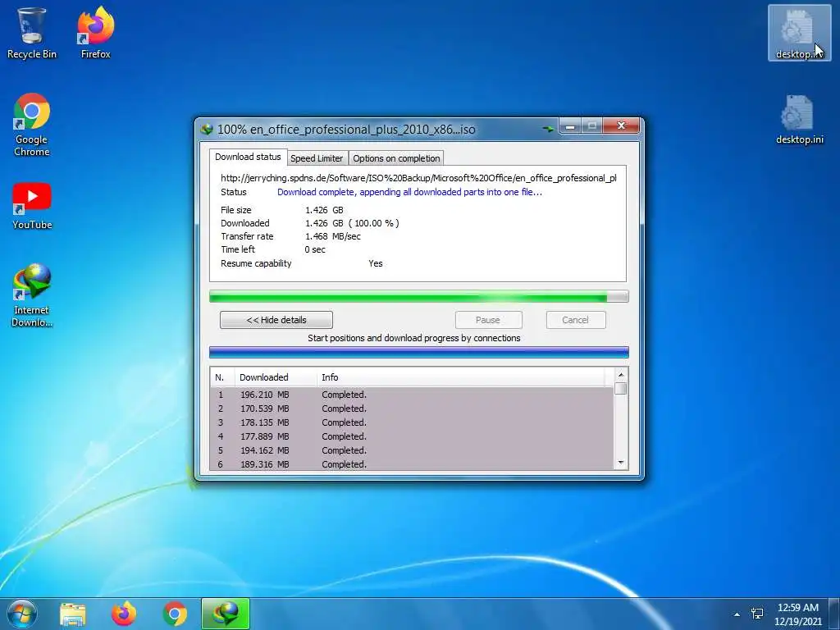
Task: Open the YouTube desktop shortcut
Action: (x=32, y=206)
